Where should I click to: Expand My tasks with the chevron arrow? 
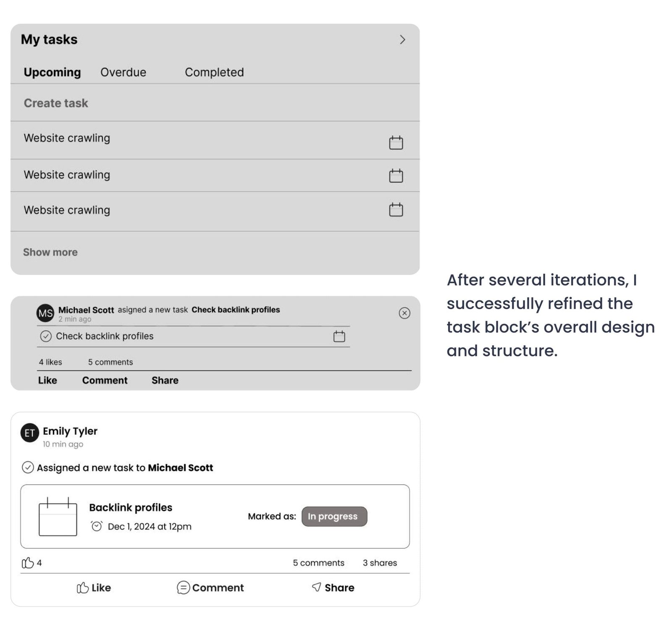tap(402, 39)
